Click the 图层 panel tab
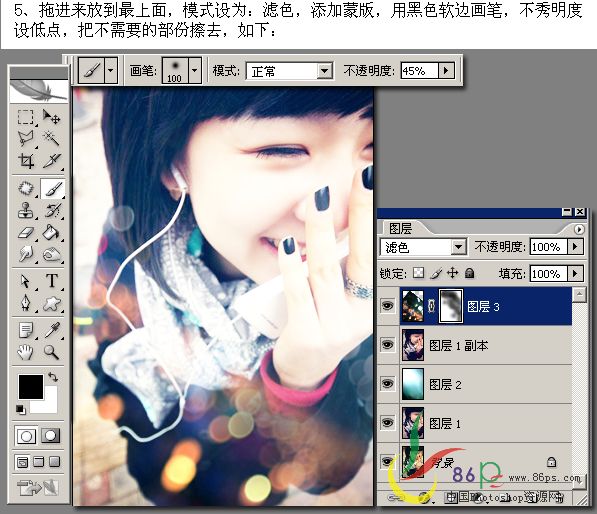The image size is (597, 514). point(401,228)
